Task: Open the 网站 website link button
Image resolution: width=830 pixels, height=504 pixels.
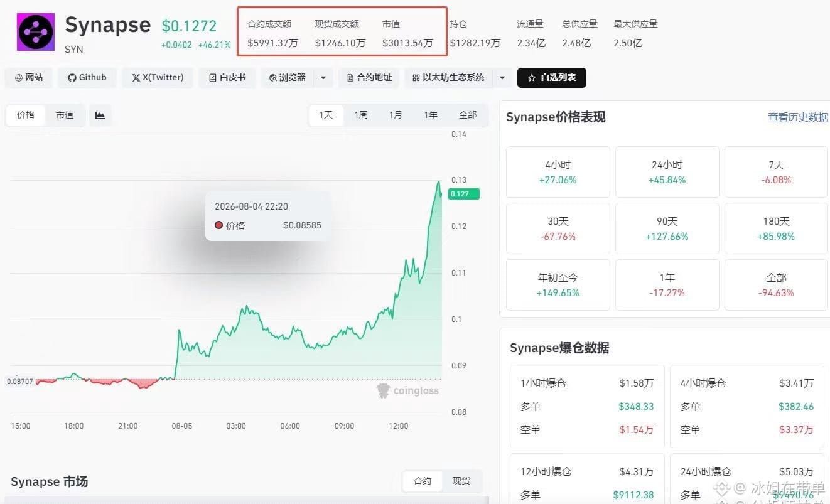Action: point(29,78)
